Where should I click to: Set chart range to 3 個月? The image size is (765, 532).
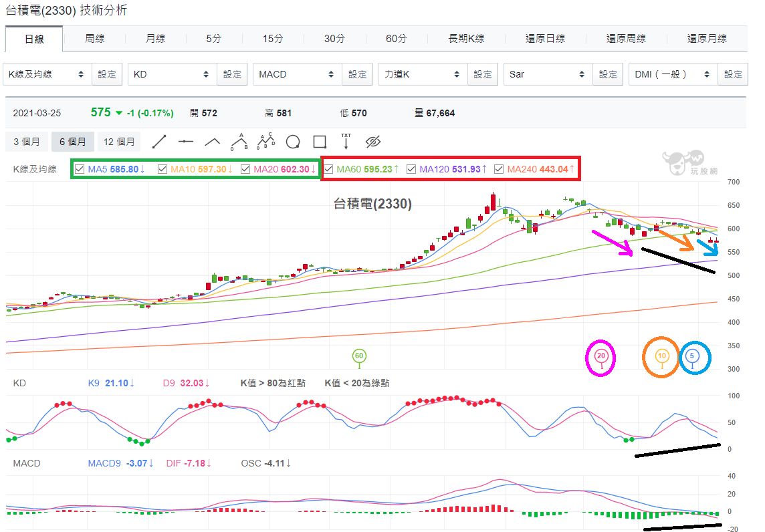tap(27, 142)
